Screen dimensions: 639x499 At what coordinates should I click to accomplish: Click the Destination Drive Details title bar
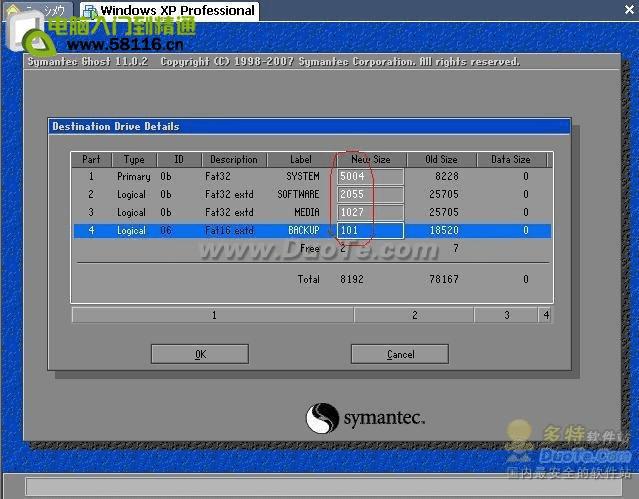pos(309,126)
